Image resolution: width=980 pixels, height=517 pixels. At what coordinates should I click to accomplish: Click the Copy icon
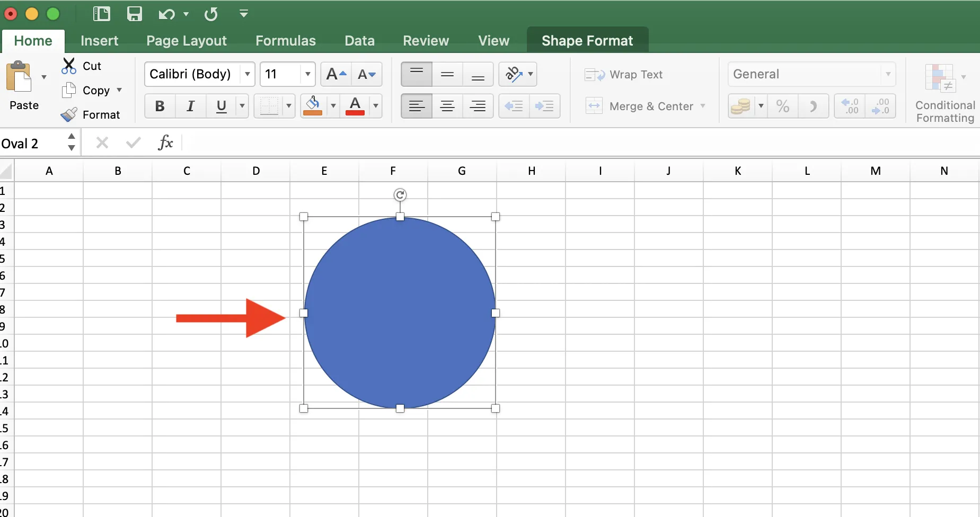pyautogui.click(x=69, y=90)
